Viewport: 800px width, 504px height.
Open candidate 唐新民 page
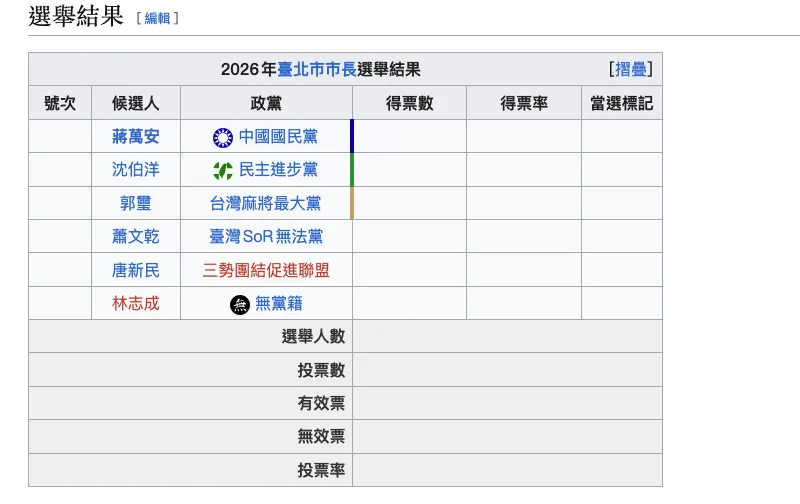point(136,270)
